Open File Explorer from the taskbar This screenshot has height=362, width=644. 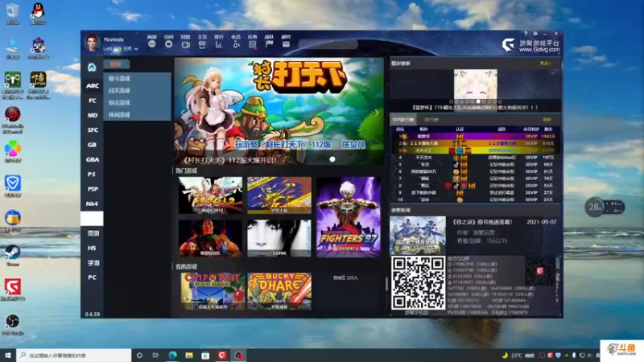(189, 355)
